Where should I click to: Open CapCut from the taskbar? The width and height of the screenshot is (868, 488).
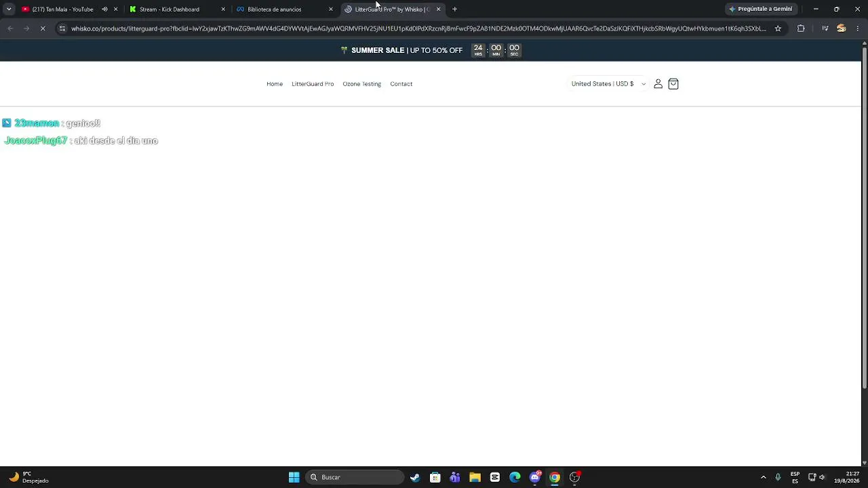click(494, 477)
